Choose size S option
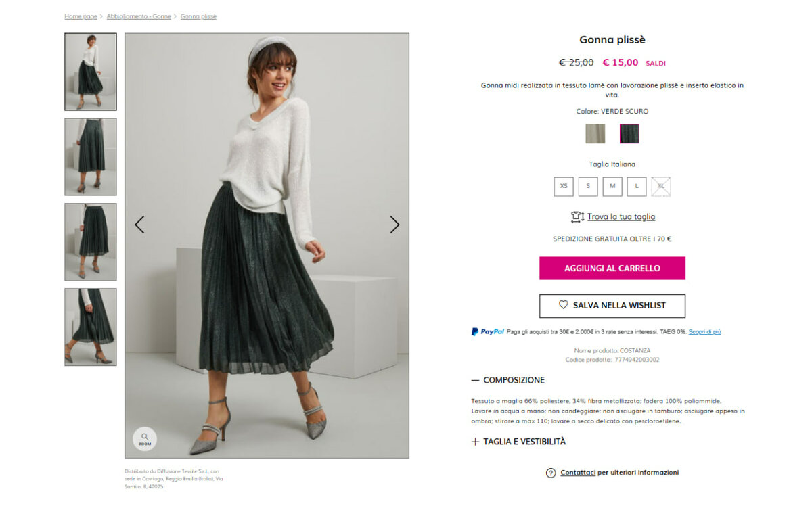Screen dimensions: 812x512 tap(588, 186)
